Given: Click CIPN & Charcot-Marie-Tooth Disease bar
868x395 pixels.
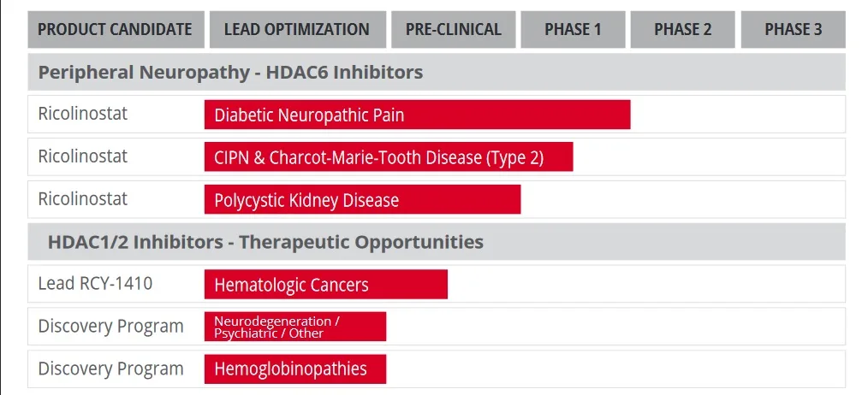Looking at the screenshot, I should tap(388, 157).
